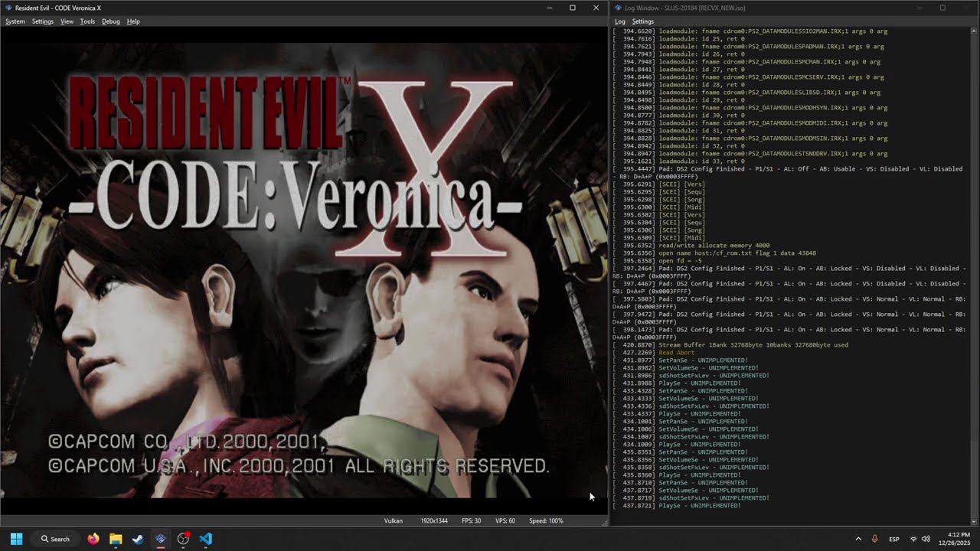The image size is (980, 551).
Task: Click the Log Window title bar icon
Action: click(x=618, y=8)
